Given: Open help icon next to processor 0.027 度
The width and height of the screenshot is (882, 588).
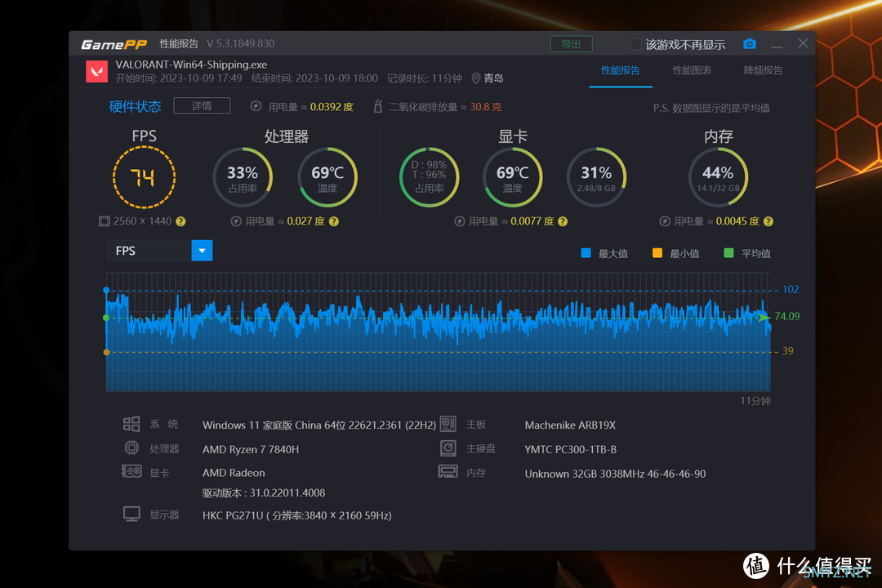Looking at the screenshot, I should pyautogui.click(x=334, y=221).
